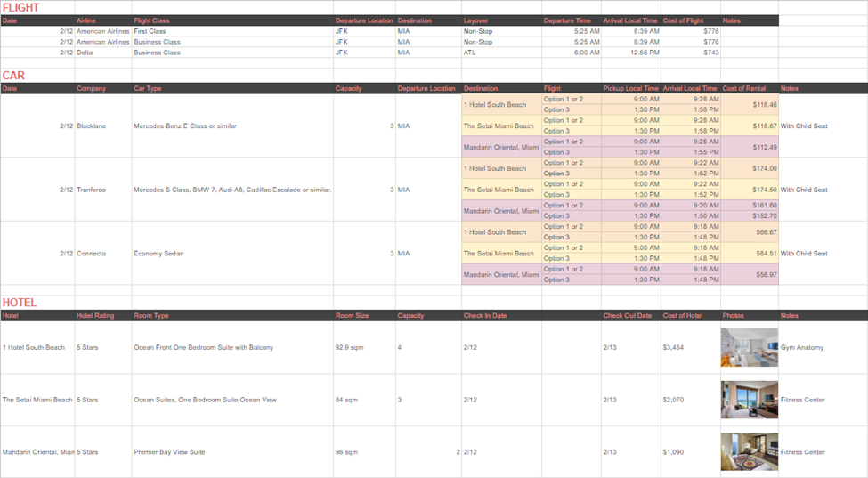
Task: Select the 6:00 AM departure time cell
Action: click(572, 53)
